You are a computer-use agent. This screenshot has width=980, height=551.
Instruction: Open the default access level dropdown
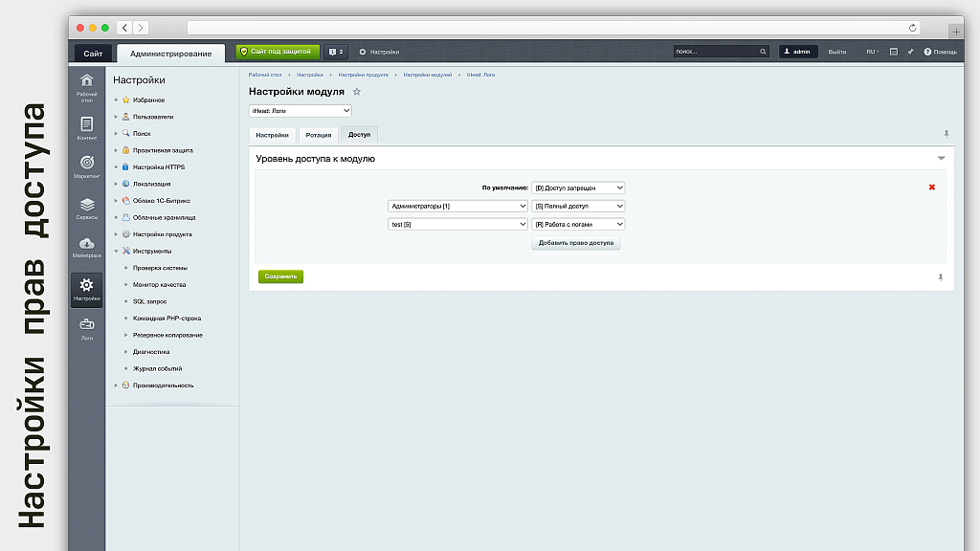[578, 188]
